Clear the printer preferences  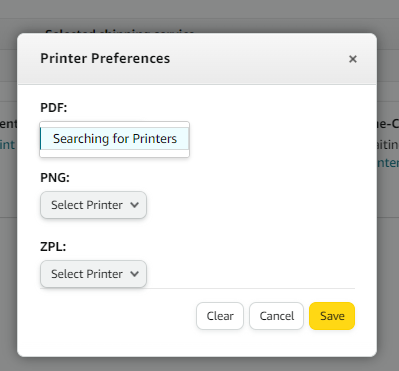(220, 316)
